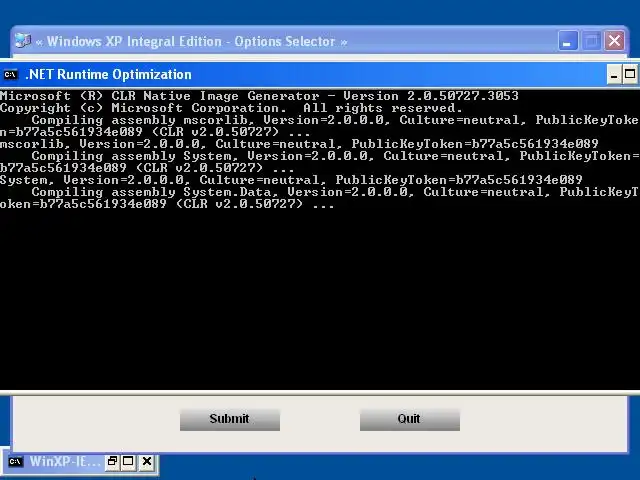Click the '.NET Runtime Optimization' title text
This screenshot has height=480, width=640.
(x=108, y=75)
